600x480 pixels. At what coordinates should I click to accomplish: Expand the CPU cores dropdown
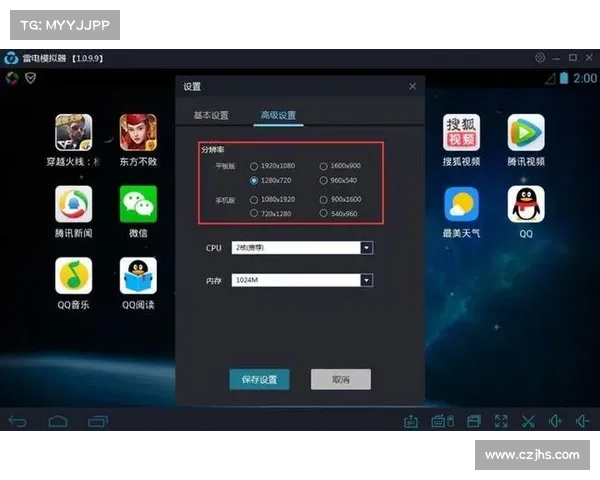(366, 247)
